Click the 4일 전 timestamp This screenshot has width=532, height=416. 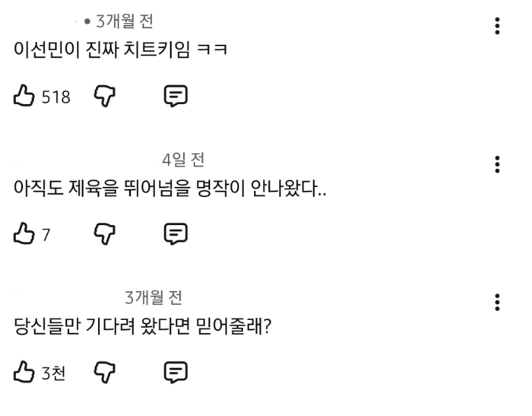(183, 160)
